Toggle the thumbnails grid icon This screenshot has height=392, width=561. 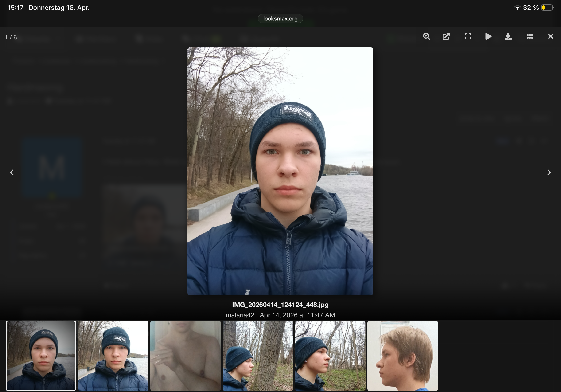click(x=530, y=36)
